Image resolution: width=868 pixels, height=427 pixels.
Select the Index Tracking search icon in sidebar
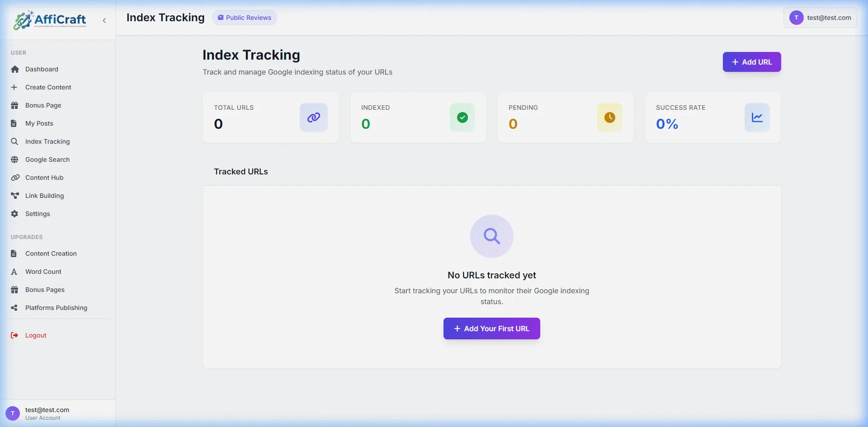point(15,141)
